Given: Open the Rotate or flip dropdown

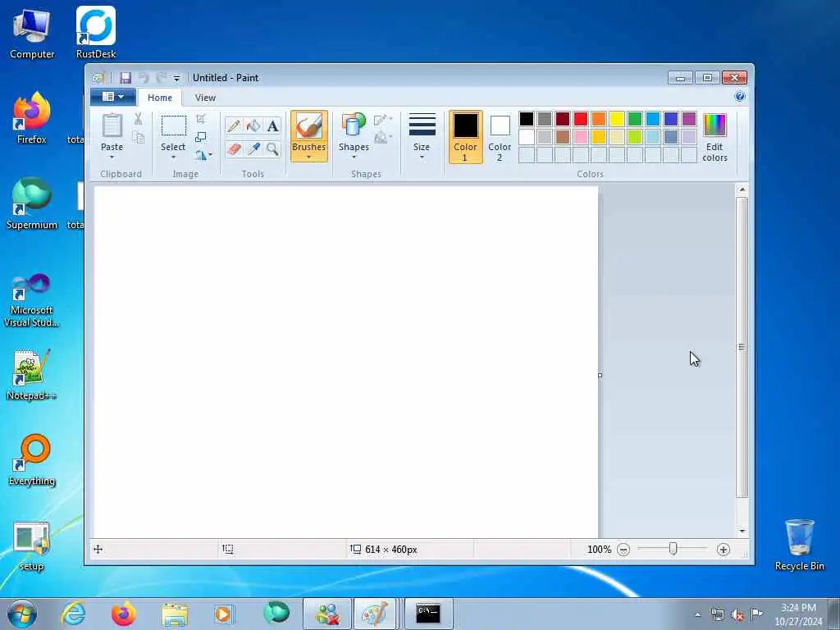Looking at the screenshot, I should pyautogui.click(x=203, y=155).
